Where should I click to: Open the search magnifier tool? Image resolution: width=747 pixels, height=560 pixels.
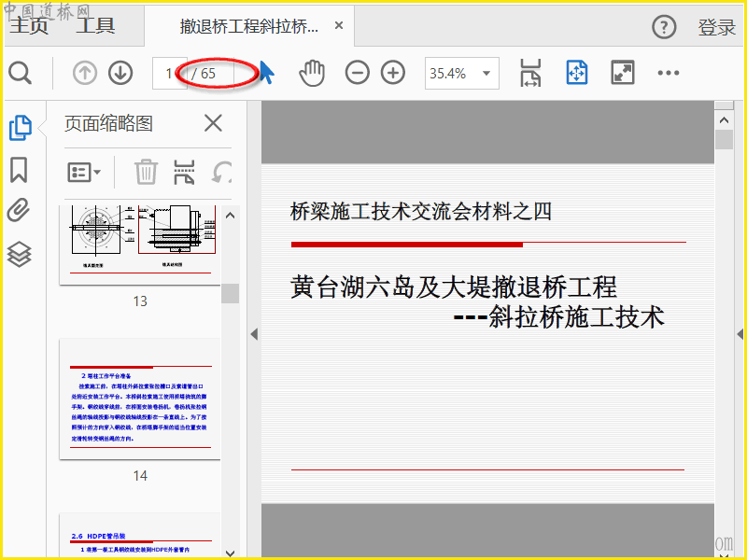(20, 74)
